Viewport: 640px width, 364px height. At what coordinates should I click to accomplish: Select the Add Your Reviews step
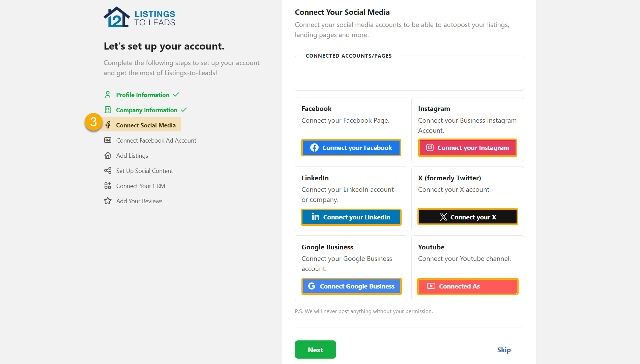point(139,201)
